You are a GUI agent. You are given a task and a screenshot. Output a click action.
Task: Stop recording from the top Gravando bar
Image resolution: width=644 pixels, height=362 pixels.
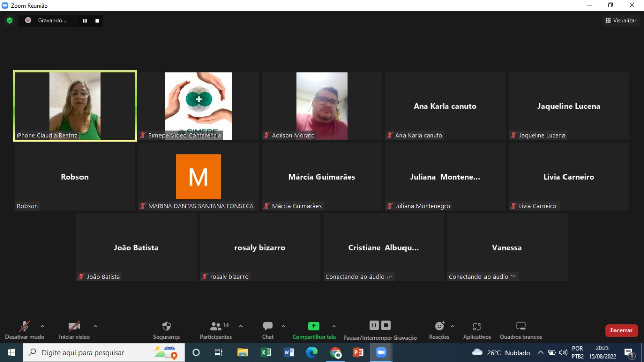(x=97, y=21)
